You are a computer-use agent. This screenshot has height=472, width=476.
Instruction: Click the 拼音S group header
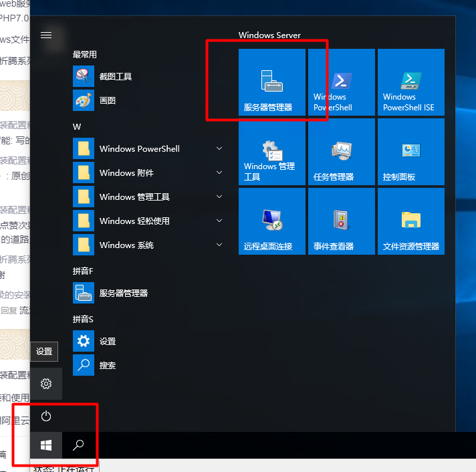(83, 319)
